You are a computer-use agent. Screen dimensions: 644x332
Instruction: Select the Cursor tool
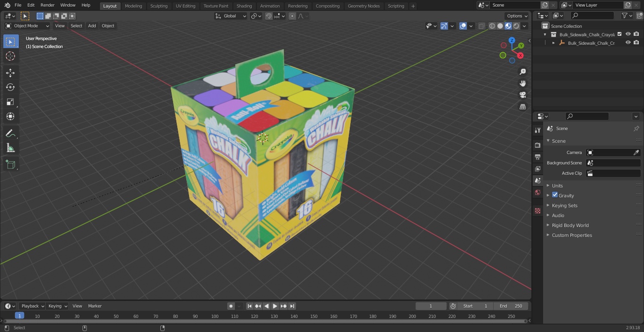(x=10, y=56)
